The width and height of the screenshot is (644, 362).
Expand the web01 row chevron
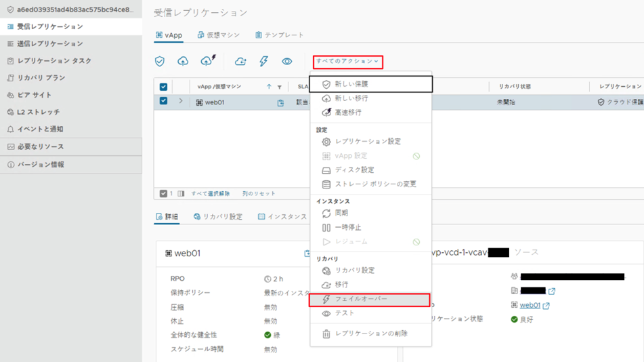[180, 101]
